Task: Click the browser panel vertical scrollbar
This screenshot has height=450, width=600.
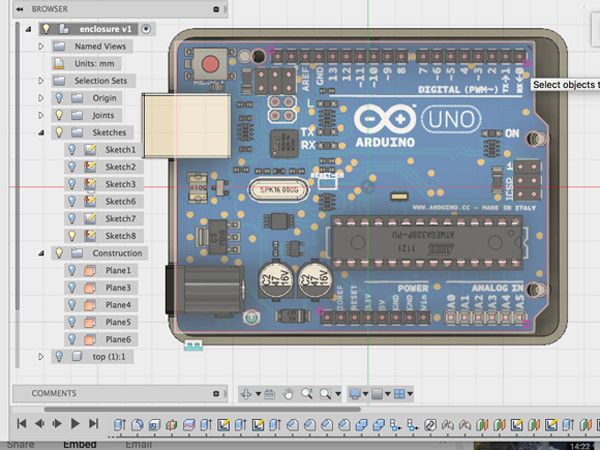Action: tap(17, 166)
